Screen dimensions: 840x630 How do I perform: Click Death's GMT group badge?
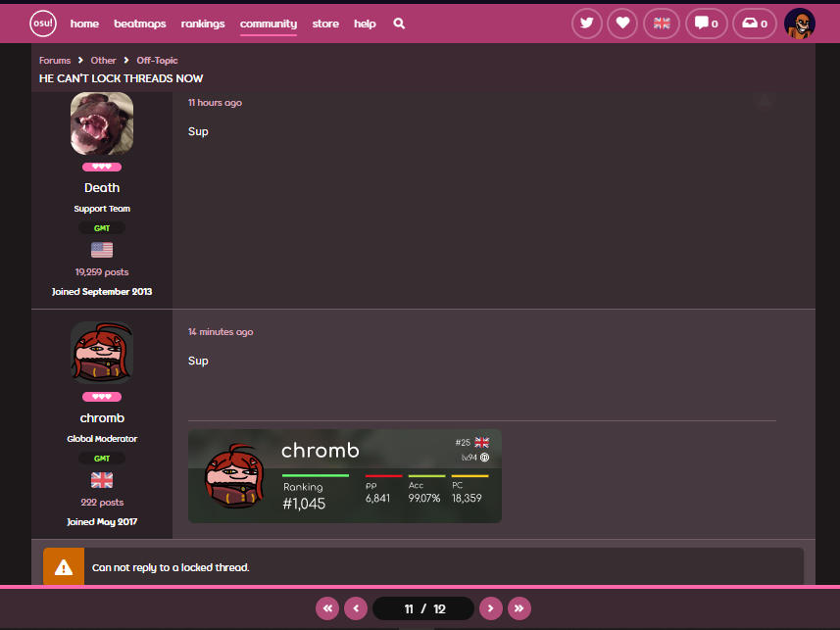click(x=102, y=228)
